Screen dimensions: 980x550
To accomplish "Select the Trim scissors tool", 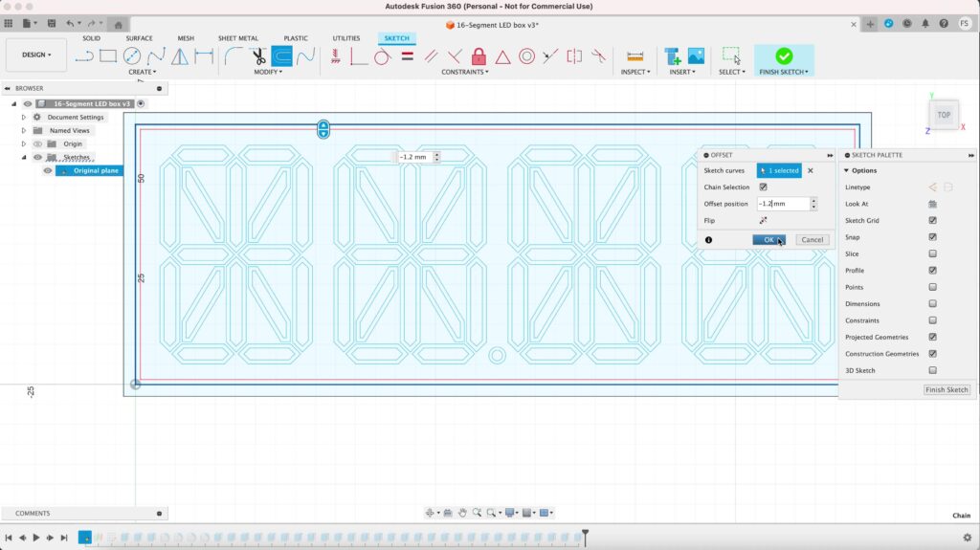I will coord(257,56).
